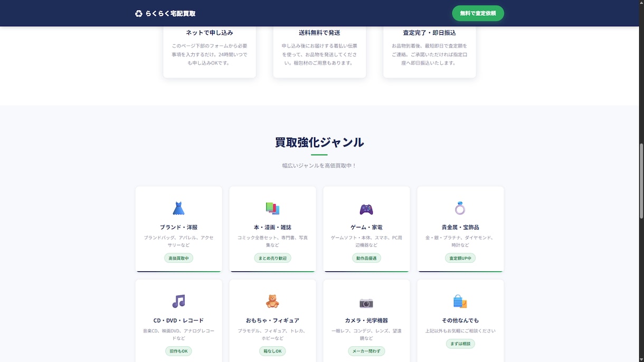This screenshot has height=362, width=644.
Task: Click the 送料無料で発送 step heading
Action: 319,33
